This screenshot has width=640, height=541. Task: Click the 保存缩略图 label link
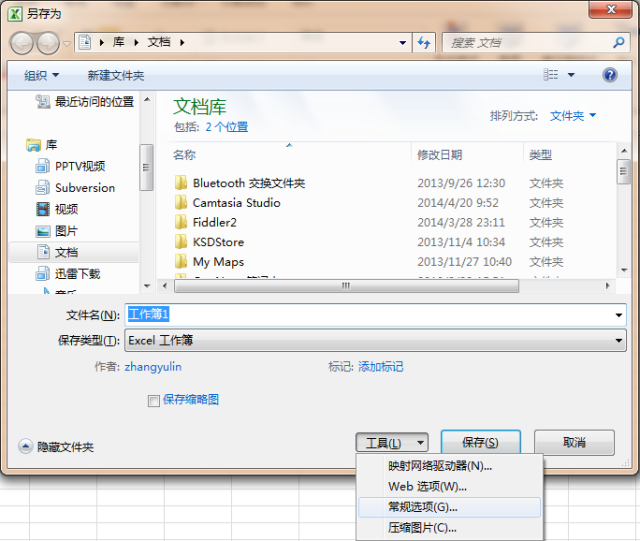point(191,399)
